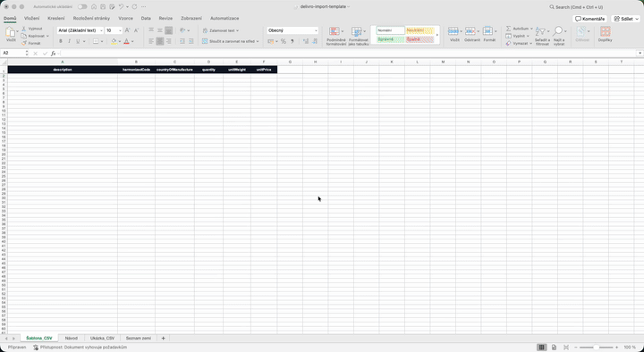Apply the red font color A

pyautogui.click(x=126, y=41)
